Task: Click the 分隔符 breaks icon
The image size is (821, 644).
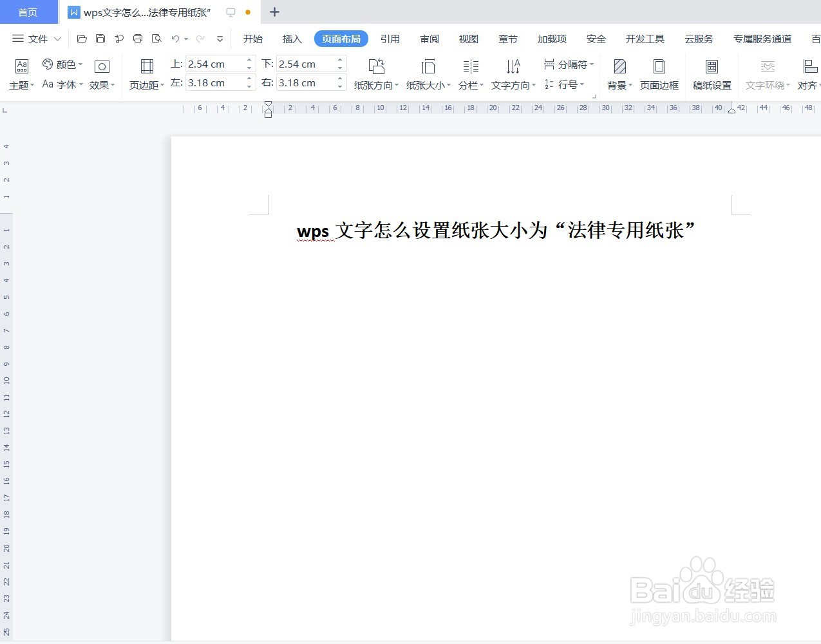Action: [549, 64]
